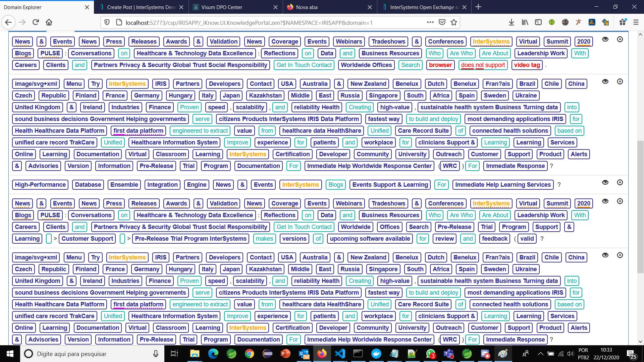The image size is (644, 362).
Task: Click arrow circle icon on High-Performance Database row
Action: pos(620,182)
